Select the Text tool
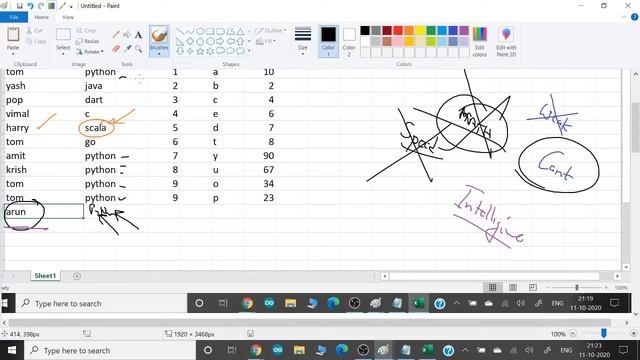 coord(138,35)
